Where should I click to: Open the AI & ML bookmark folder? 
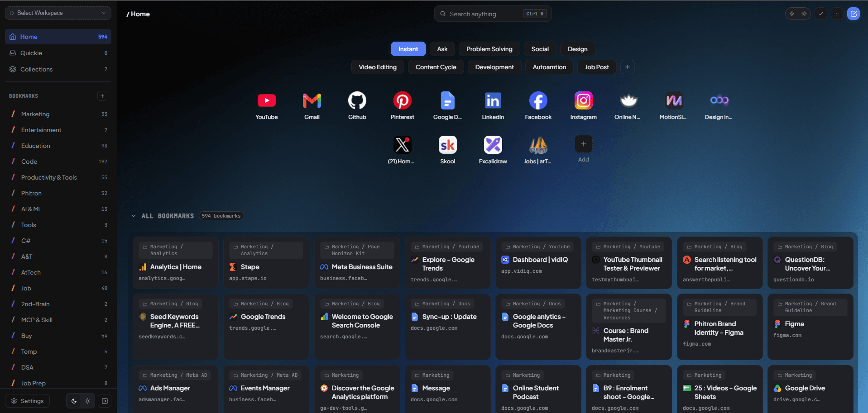pos(58,209)
